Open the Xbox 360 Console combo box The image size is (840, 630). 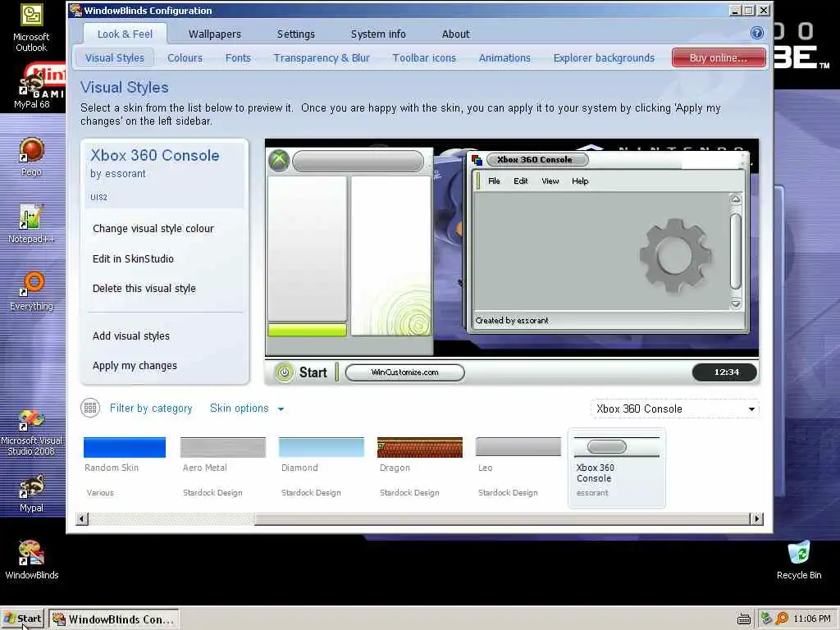click(x=675, y=409)
